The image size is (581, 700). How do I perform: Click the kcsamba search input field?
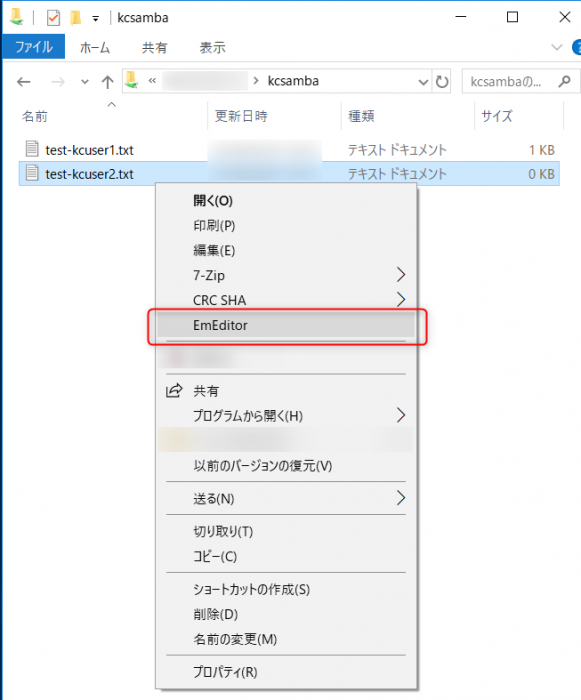click(509, 82)
